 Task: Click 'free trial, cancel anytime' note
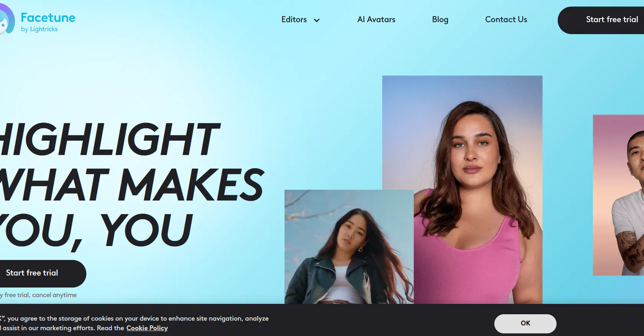click(38, 295)
